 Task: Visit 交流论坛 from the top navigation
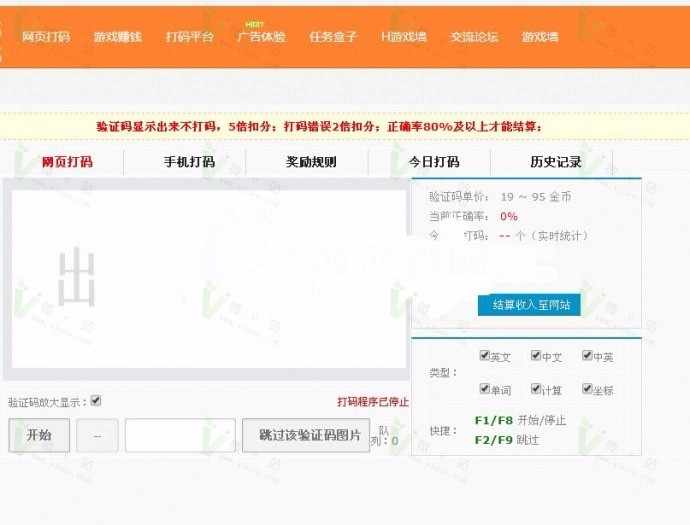[x=474, y=37]
